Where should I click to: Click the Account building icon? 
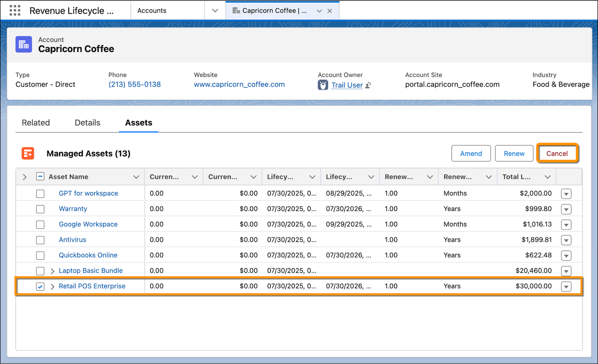[24, 44]
